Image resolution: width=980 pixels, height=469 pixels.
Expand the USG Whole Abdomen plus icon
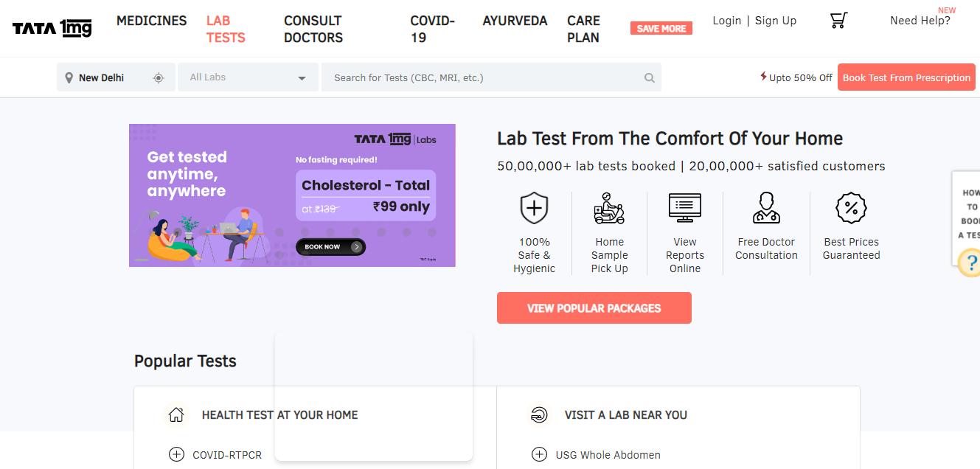coord(539,454)
